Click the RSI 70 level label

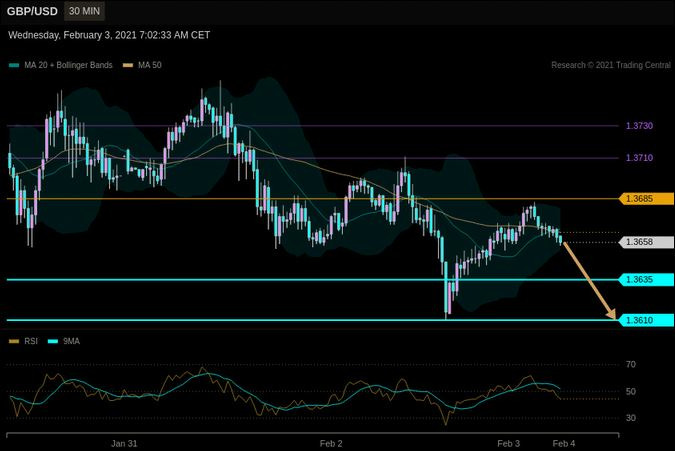click(631, 365)
